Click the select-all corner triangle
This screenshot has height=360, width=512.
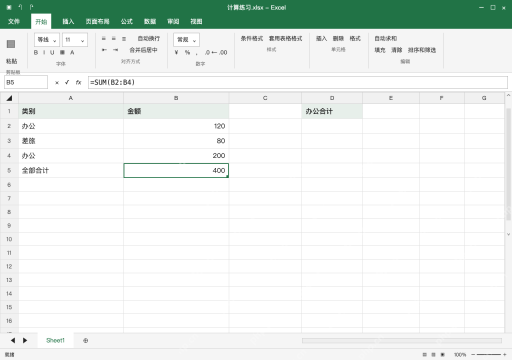[9, 98]
